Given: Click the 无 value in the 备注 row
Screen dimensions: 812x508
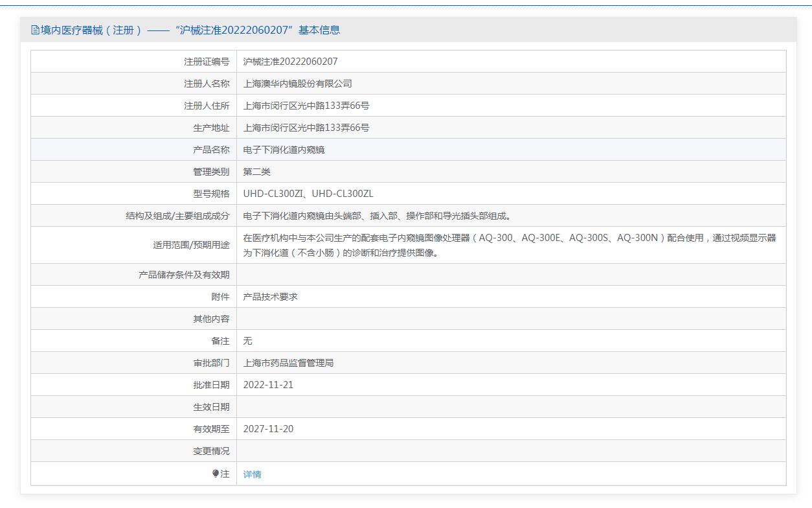Looking at the screenshot, I should point(247,341).
